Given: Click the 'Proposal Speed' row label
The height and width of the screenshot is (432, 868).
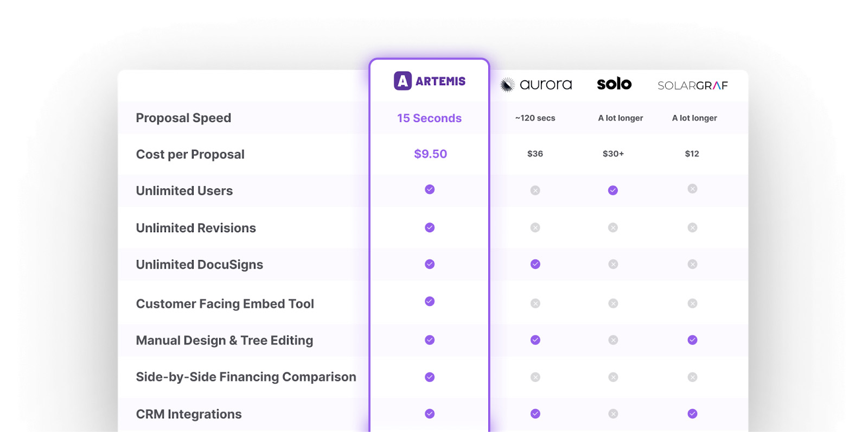Looking at the screenshot, I should [x=183, y=118].
